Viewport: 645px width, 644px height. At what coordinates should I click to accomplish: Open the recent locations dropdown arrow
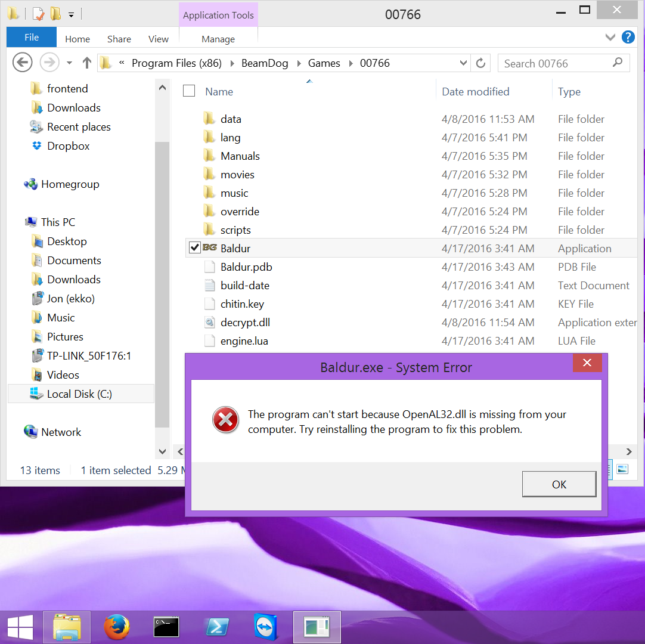69,63
